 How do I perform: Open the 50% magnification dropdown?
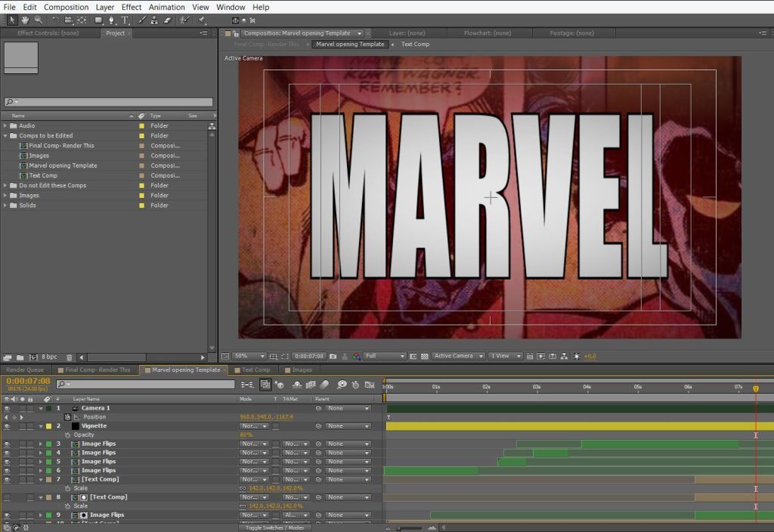point(249,357)
